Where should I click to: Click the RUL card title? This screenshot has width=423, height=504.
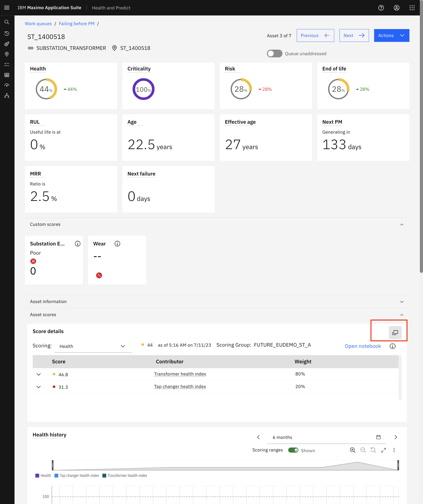click(x=35, y=122)
